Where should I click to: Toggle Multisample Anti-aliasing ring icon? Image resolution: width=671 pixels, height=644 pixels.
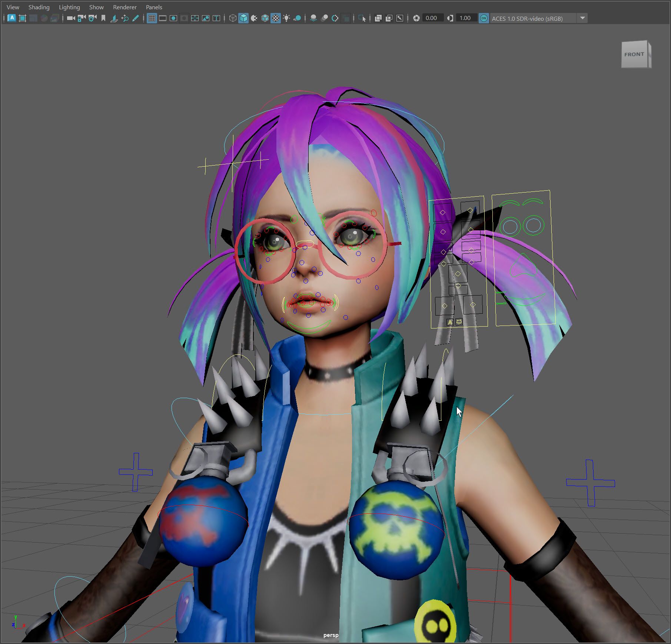(335, 18)
